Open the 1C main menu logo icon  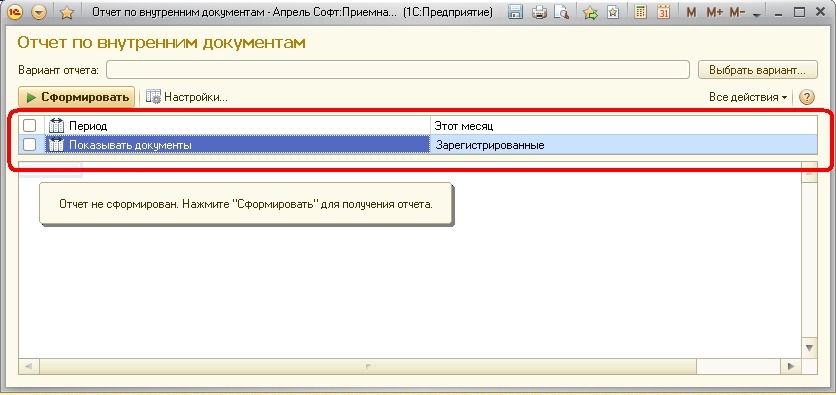click(15, 12)
